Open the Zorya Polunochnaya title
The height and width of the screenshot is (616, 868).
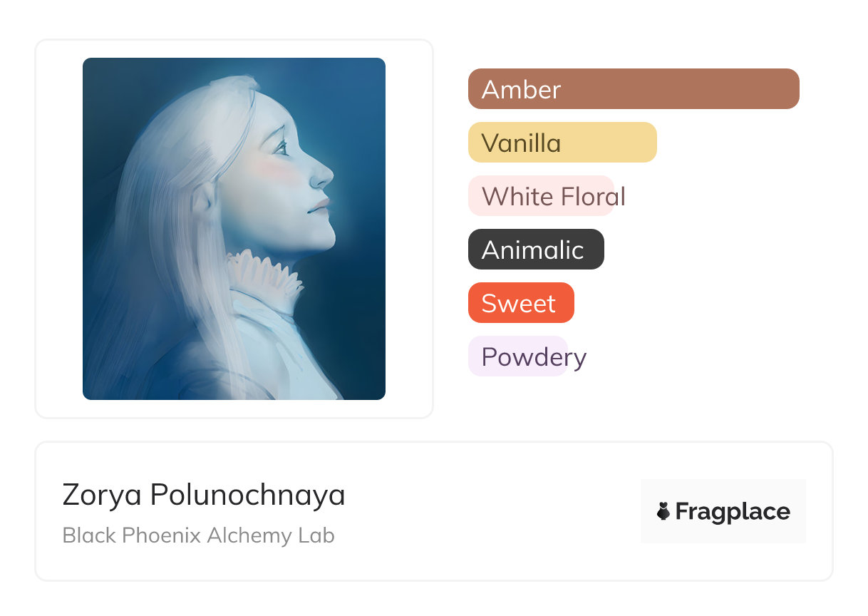pyautogui.click(x=204, y=495)
